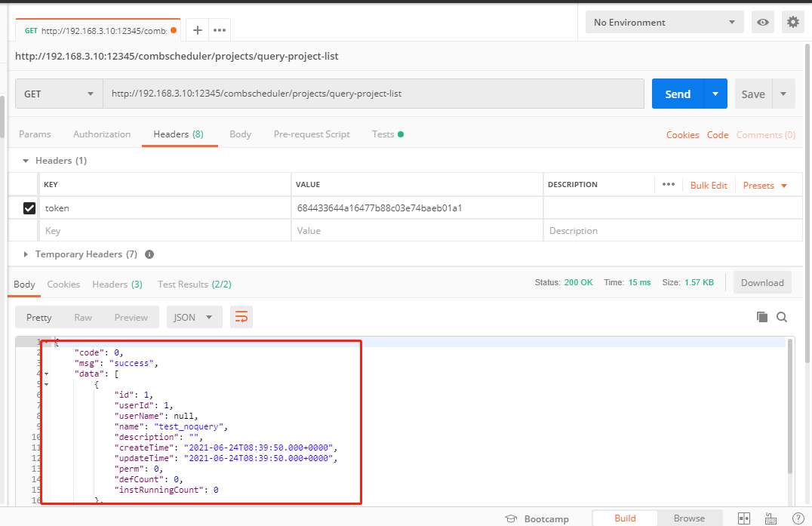Click the Time 15 ms value

[x=639, y=283]
